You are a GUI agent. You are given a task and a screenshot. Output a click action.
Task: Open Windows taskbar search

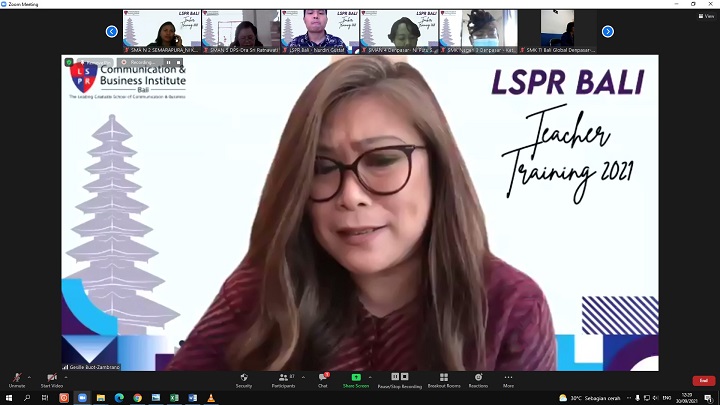pos(27,398)
